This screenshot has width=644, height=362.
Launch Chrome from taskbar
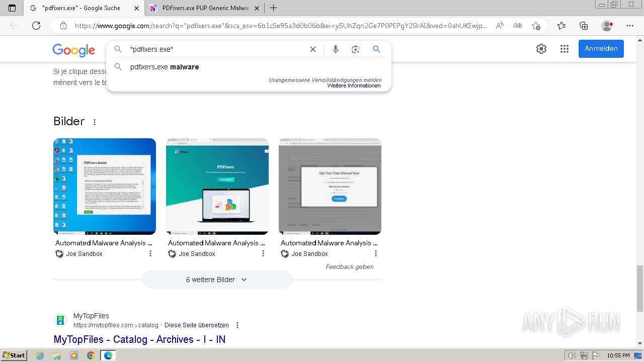point(91,355)
